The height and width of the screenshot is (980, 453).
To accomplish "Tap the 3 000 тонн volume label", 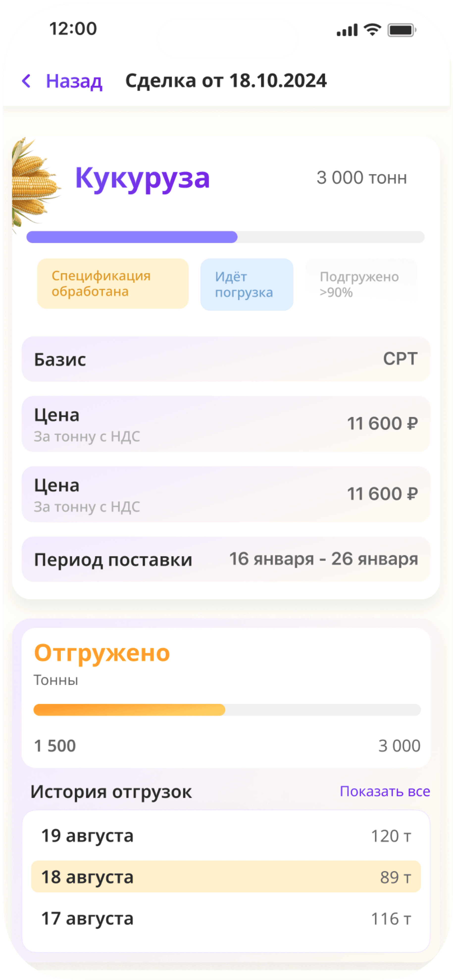I will (361, 178).
